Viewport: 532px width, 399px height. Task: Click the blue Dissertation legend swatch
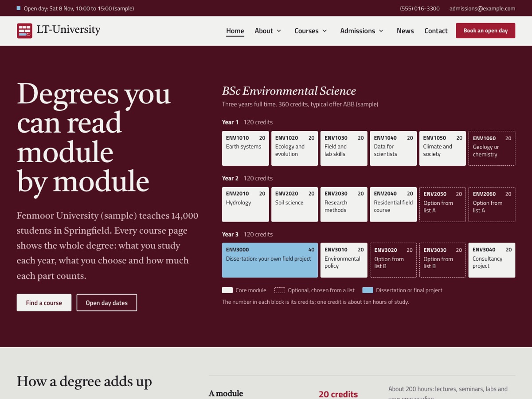(x=368, y=290)
